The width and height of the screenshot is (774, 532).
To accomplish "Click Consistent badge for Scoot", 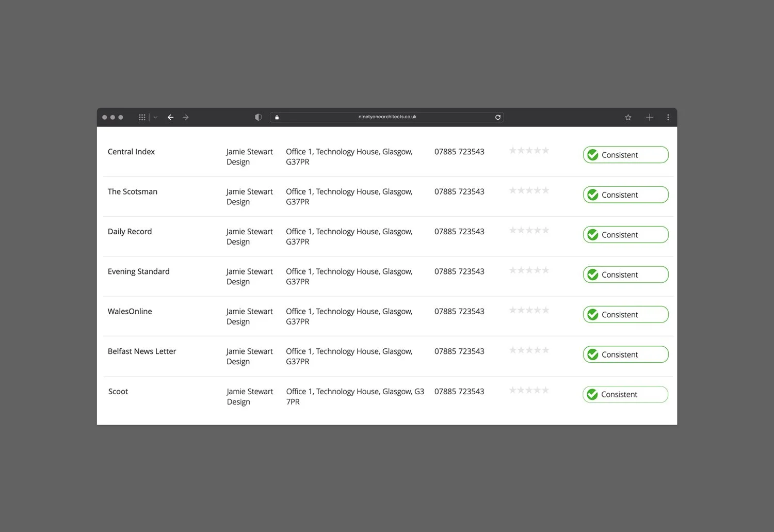I will 625,394.
